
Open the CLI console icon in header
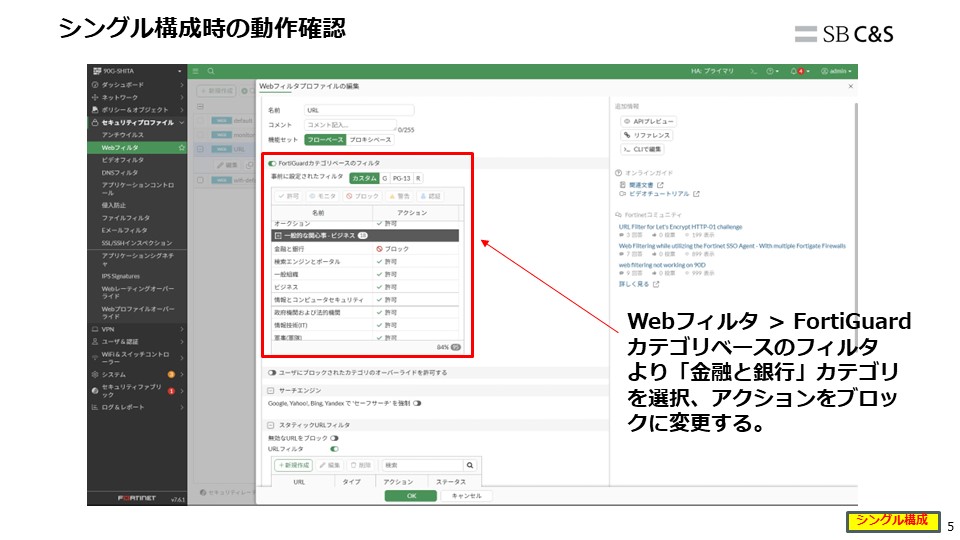pyautogui.click(x=753, y=71)
